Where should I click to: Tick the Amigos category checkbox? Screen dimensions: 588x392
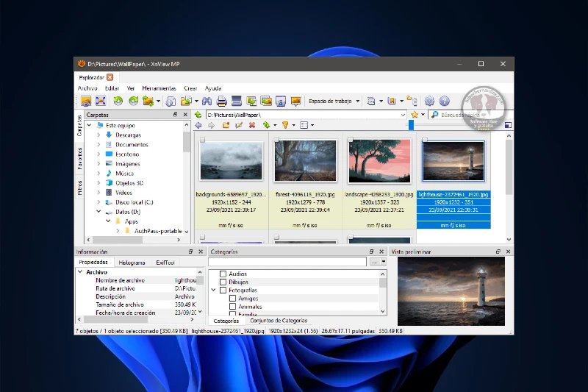232,299
